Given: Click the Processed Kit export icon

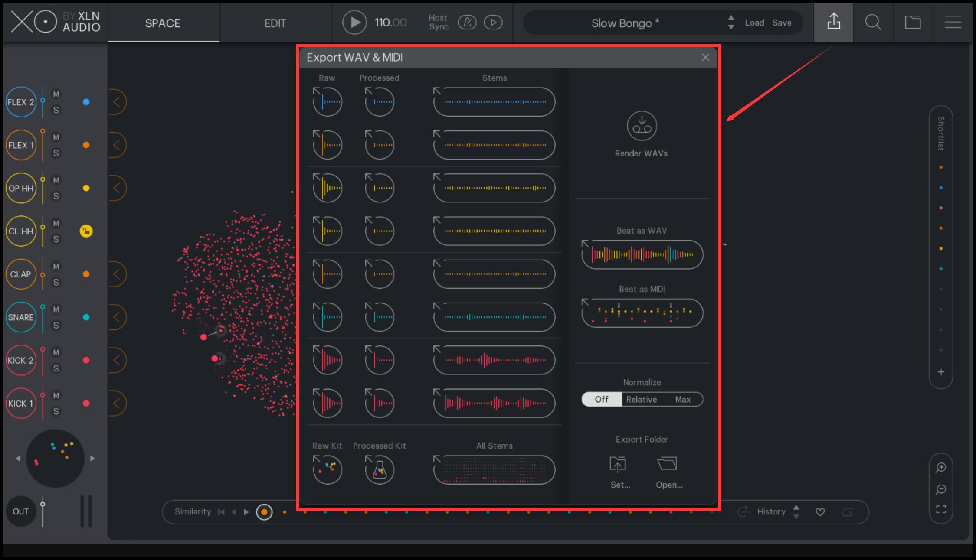Looking at the screenshot, I should 380,468.
